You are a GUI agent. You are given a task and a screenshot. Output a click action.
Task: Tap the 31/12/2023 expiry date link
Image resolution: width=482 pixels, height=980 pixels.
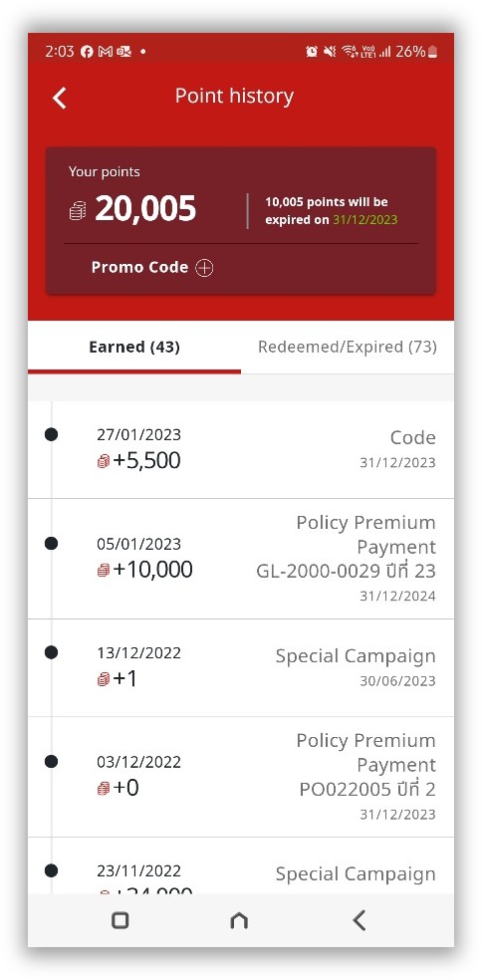point(365,220)
